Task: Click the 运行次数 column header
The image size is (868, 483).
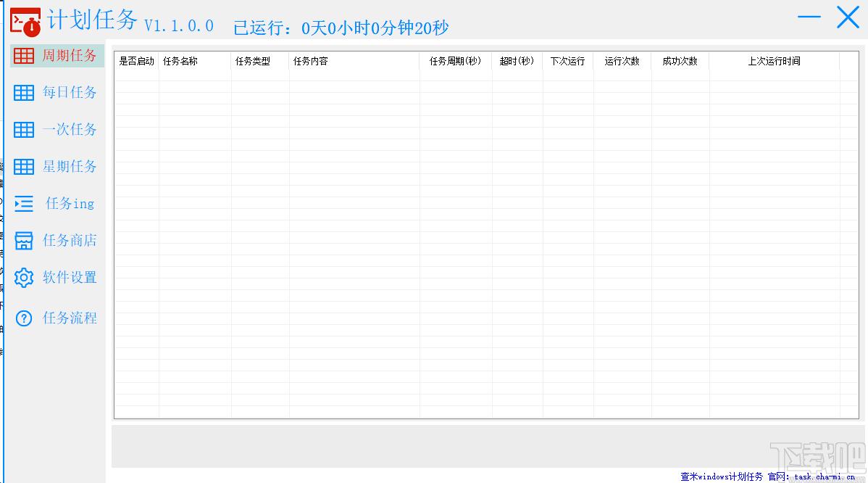Action: [x=622, y=62]
